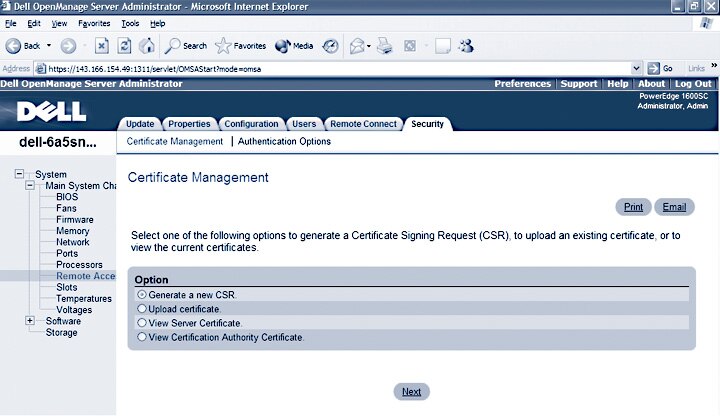Select Remote Access in system tree
This screenshot has height=416, width=720.
(85, 276)
